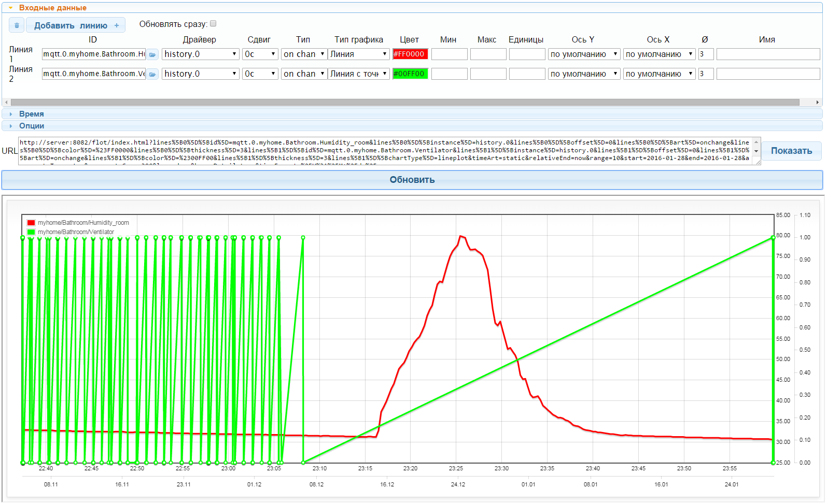The image size is (827, 504).
Task: Open shift dropdown for Line 1
Action: [x=260, y=54]
